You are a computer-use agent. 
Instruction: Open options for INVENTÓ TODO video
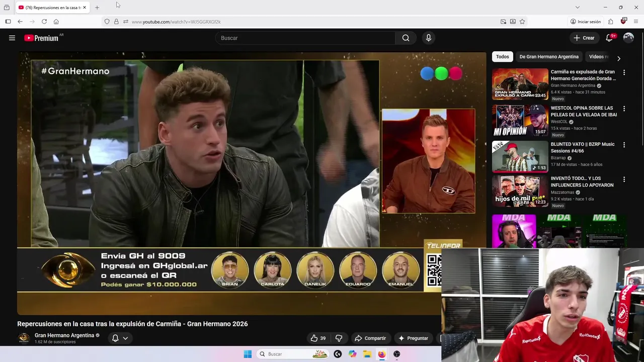pos(624,179)
